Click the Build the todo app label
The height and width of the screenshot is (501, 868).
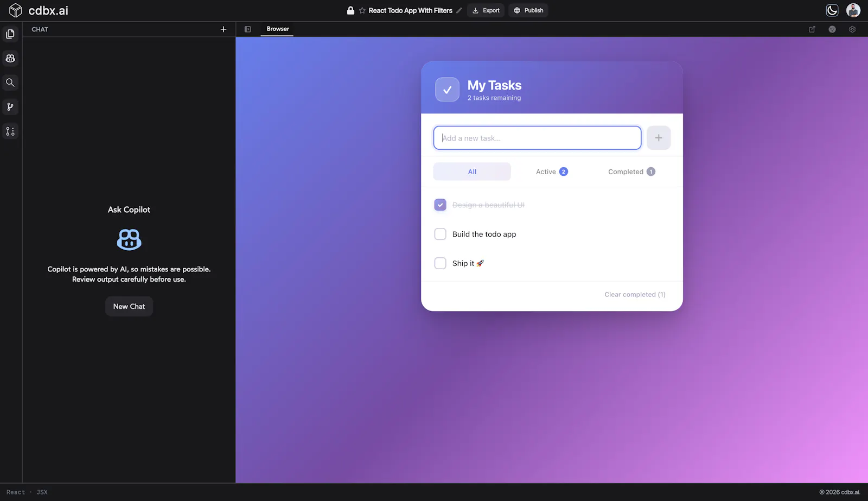(x=484, y=234)
